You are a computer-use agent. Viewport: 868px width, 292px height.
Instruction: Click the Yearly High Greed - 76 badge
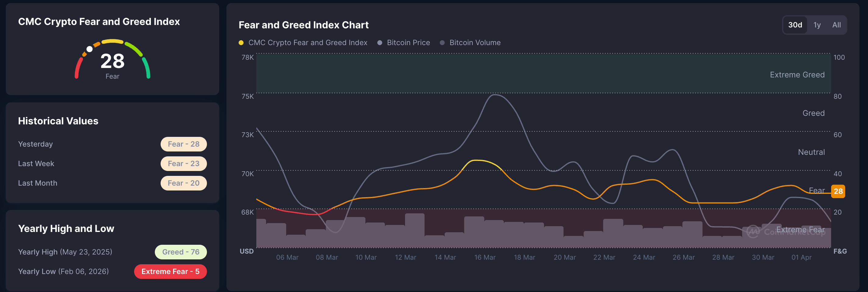point(181,252)
